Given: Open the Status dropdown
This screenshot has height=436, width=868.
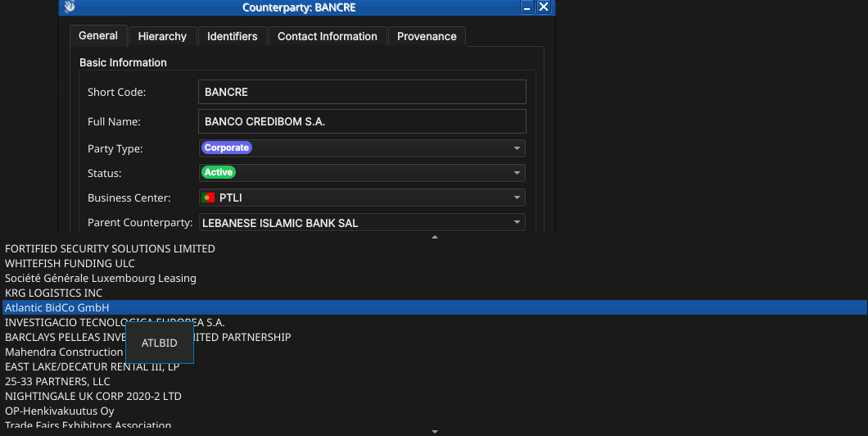Looking at the screenshot, I should (362, 173).
